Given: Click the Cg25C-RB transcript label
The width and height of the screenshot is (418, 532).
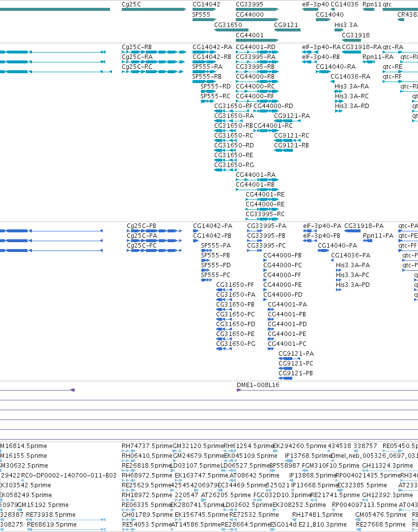Looking at the screenshot, I should point(137,47).
